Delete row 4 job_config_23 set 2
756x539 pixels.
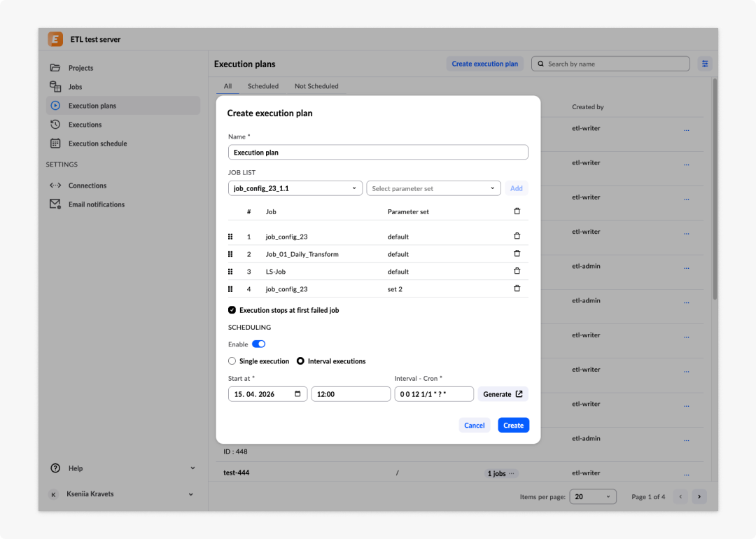click(x=517, y=288)
